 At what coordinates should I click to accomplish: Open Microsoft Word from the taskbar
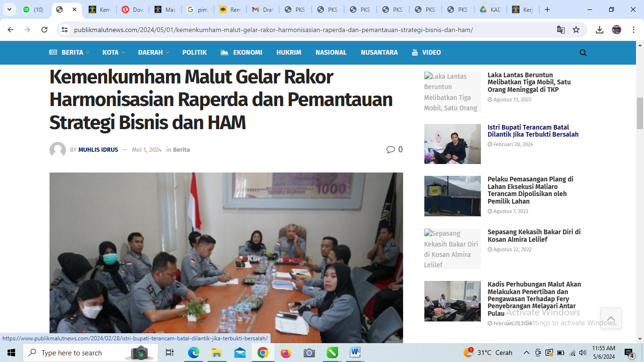tap(355, 353)
